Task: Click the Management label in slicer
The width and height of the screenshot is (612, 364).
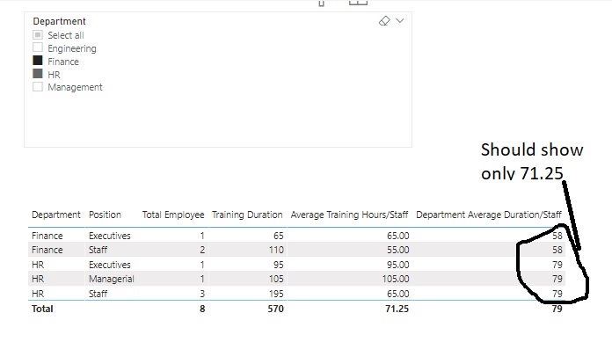Action: [75, 87]
